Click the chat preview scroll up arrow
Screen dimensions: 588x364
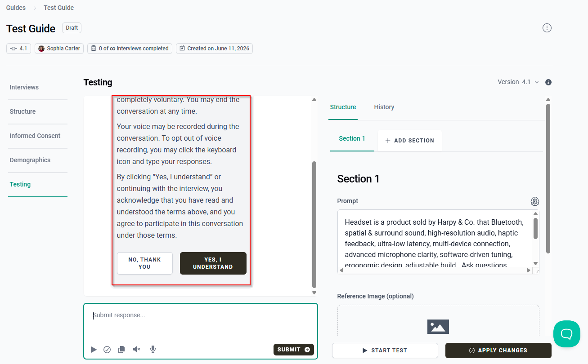pyautogui.click(x=314, y=100)
